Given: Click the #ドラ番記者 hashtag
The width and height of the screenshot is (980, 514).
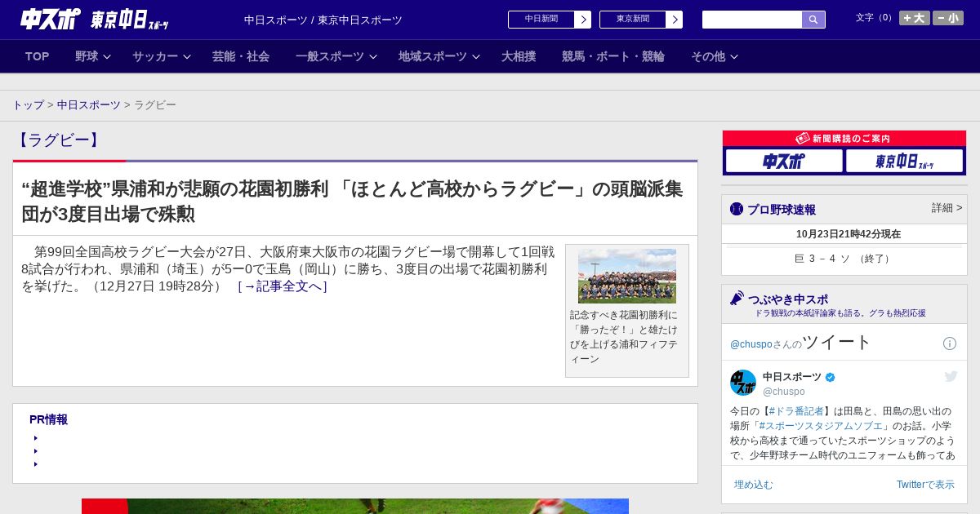Looking at the screenshot, I should coord(795,411).
